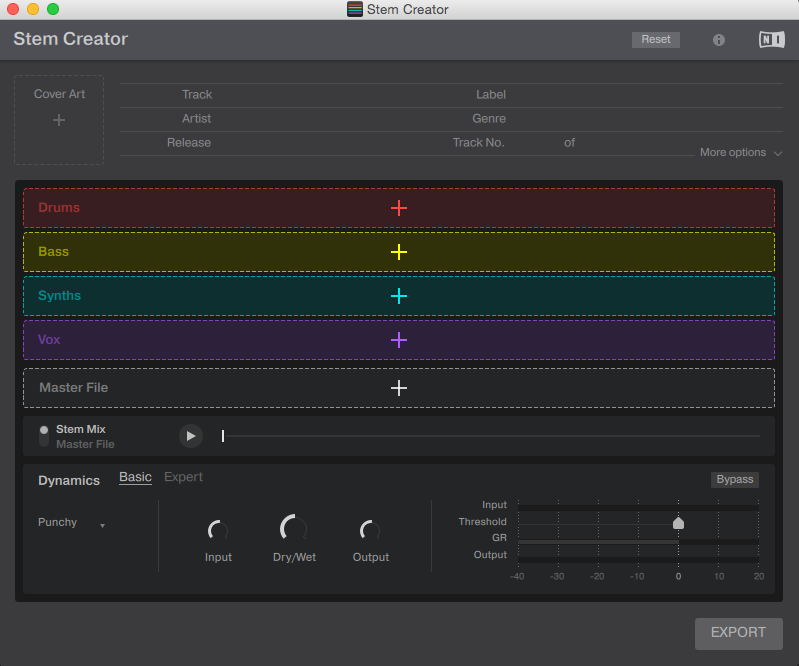Switch to the Basic dynamics tab
Image resolution: width=799 pixels, height=666 pixels.
tap(135, 477)
